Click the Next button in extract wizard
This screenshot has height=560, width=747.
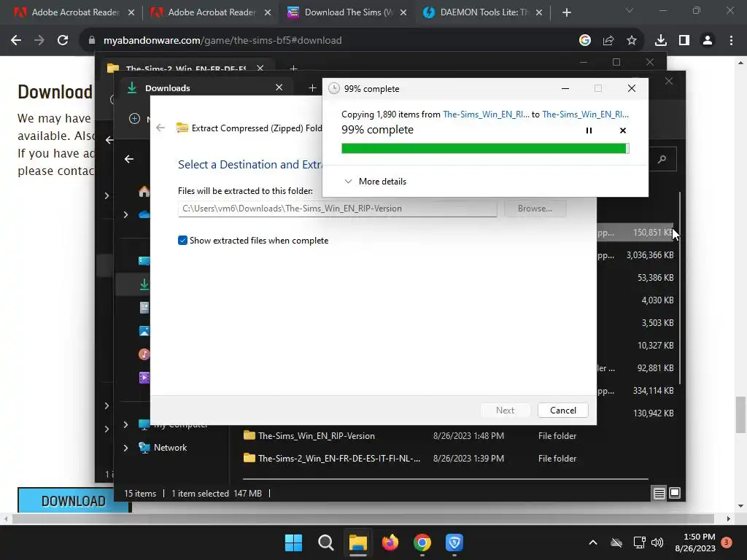pyautogui.click(x=505, y=411)
